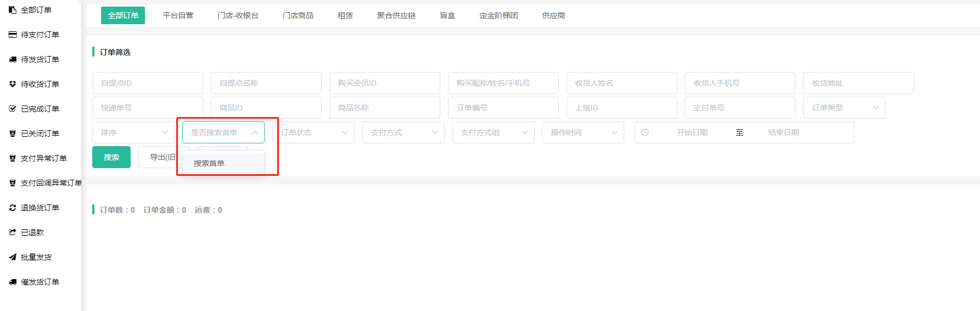Switch to the 盲盒 tab

click(x=447, y=15)
